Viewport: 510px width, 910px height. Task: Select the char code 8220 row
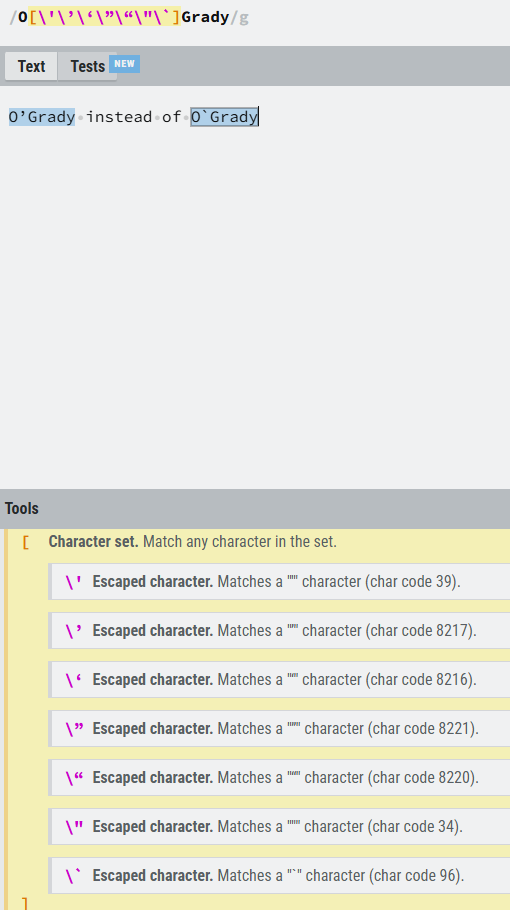(280, 777)
